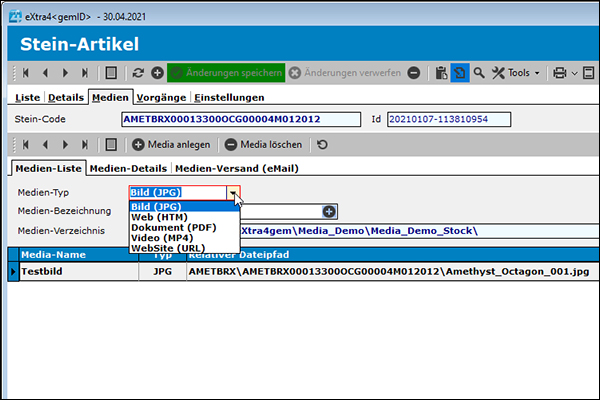Click plus icon beside Medien-Bezeichnung field

[328, 211]
